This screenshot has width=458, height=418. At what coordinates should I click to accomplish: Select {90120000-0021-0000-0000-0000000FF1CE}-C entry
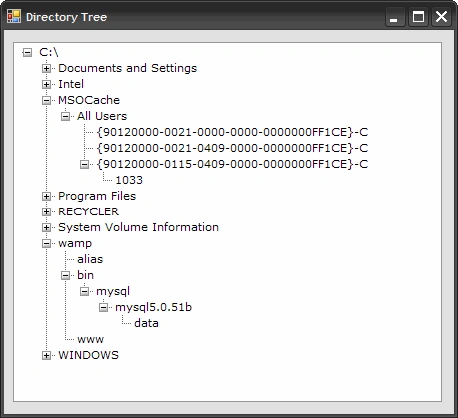pos(232,132)
